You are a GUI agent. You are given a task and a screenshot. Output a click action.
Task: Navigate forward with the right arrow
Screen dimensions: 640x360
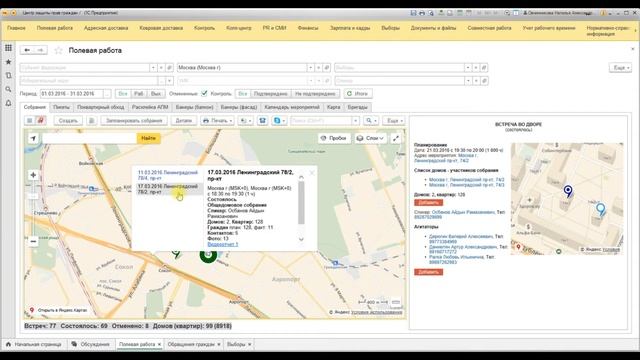(40, 50)
